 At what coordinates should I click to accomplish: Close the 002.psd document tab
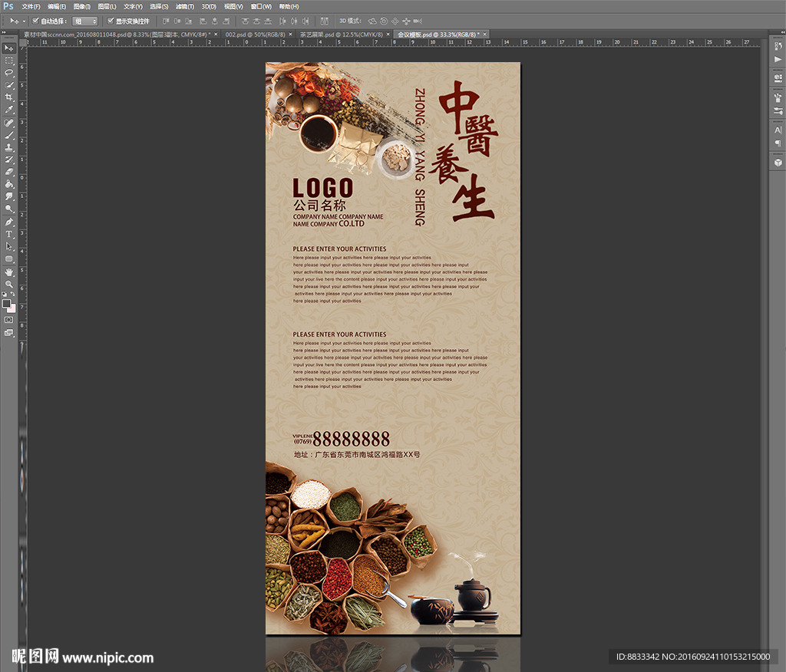coord(291,35)
